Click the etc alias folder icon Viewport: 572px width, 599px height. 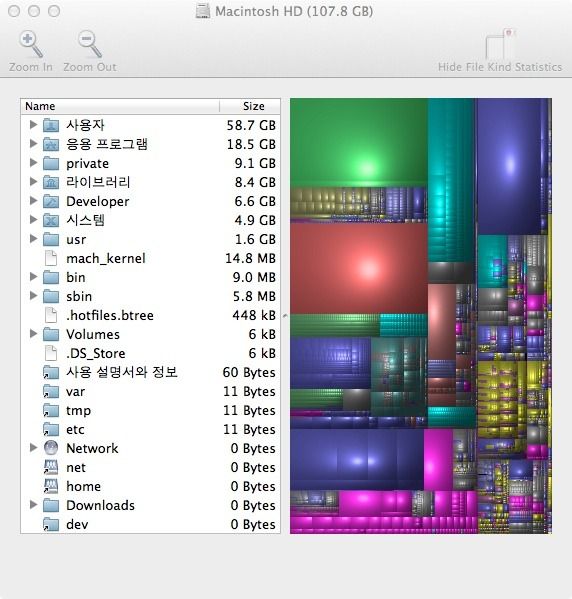(51, 429)
